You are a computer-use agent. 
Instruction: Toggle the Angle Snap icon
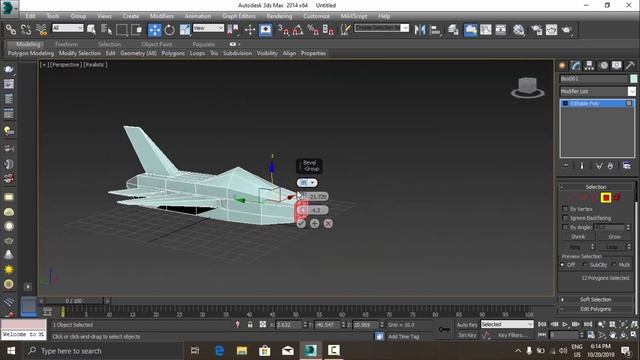pyautogui.click(x=298, y=29)
